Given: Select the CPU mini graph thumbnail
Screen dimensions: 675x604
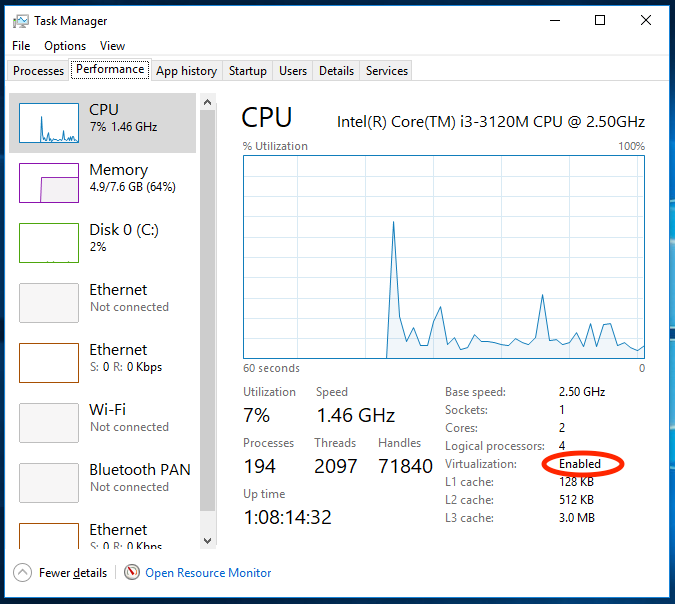Looking at the screenshot, I should (x=49, y=123).
